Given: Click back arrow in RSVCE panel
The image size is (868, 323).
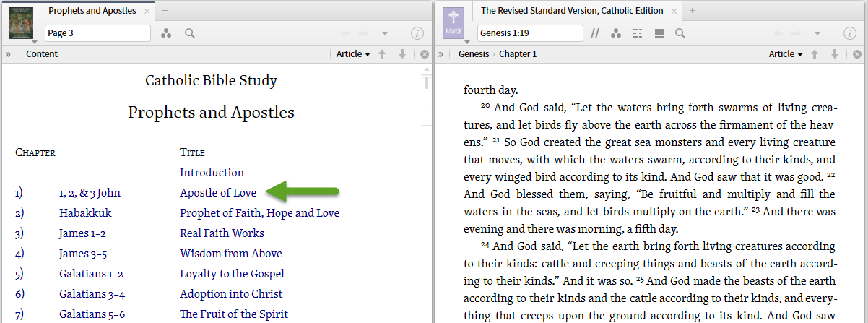Looking at the screenshot, I should [x=778, y=33].
